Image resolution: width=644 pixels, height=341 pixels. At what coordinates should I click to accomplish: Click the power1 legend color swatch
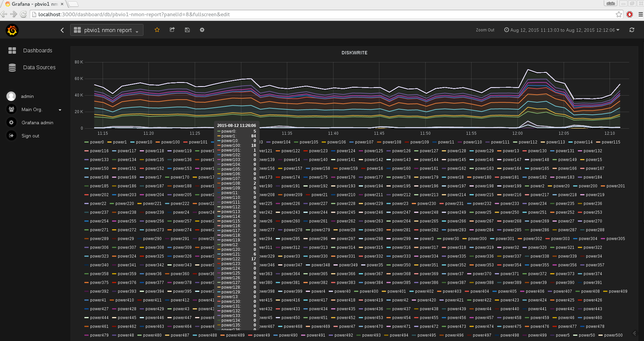109,142
